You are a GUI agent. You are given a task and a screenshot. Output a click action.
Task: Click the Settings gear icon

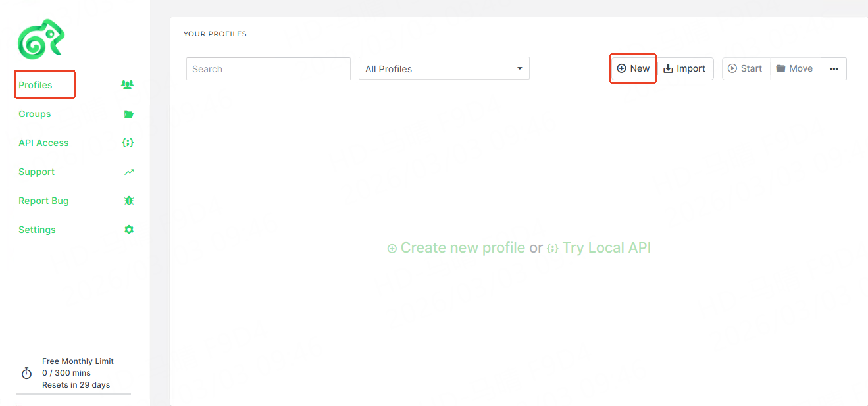tap(129, 230)
